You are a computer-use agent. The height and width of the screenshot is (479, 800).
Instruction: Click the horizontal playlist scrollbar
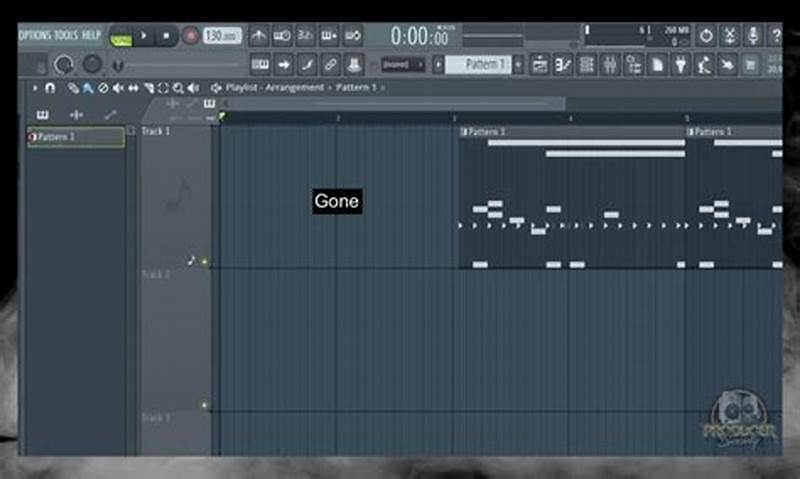pyautogui.click(x=393, y=104)
